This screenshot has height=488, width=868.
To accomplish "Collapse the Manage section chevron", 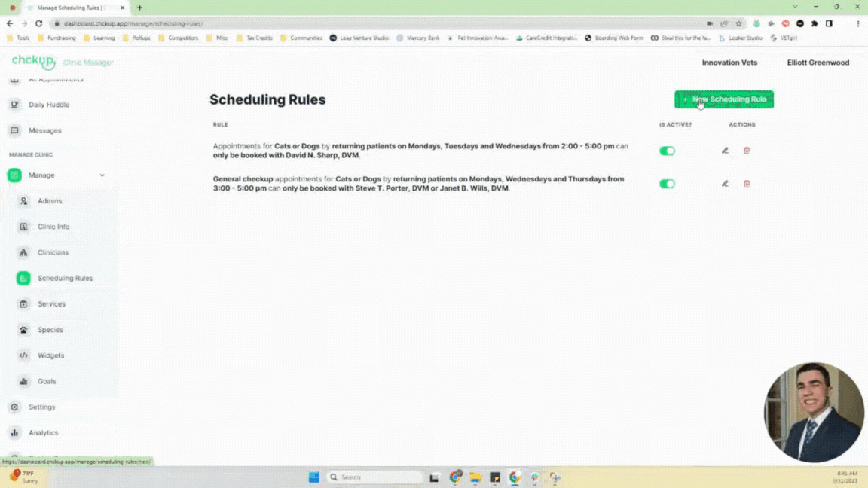I will coord(102,175).
